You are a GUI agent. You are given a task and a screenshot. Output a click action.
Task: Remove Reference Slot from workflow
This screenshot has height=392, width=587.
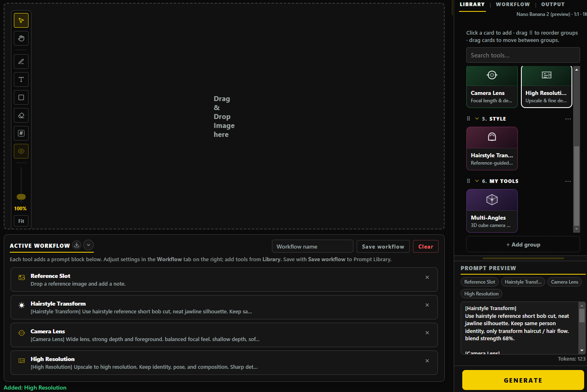[427, 277]
